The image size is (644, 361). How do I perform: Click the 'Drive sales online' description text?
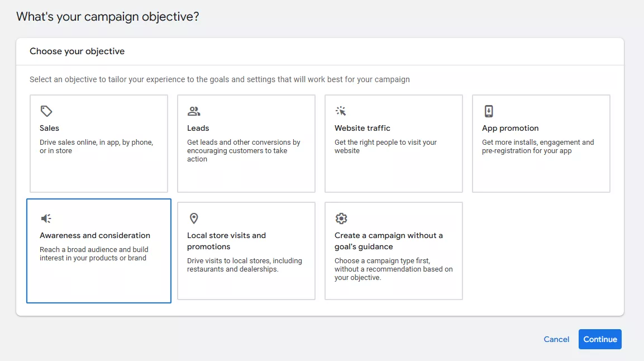pos(96,146)
